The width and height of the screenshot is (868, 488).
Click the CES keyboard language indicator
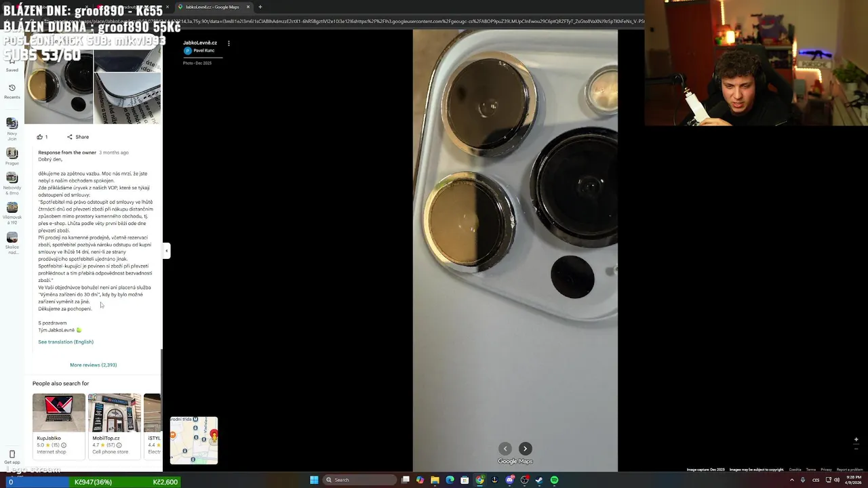pos(816,480)
